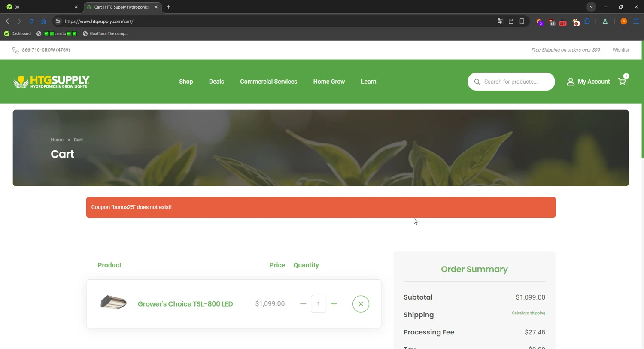Increase quantity with the plus button
Screen dimensions: 644x349
pyautogui.click(x=334, y=304)
